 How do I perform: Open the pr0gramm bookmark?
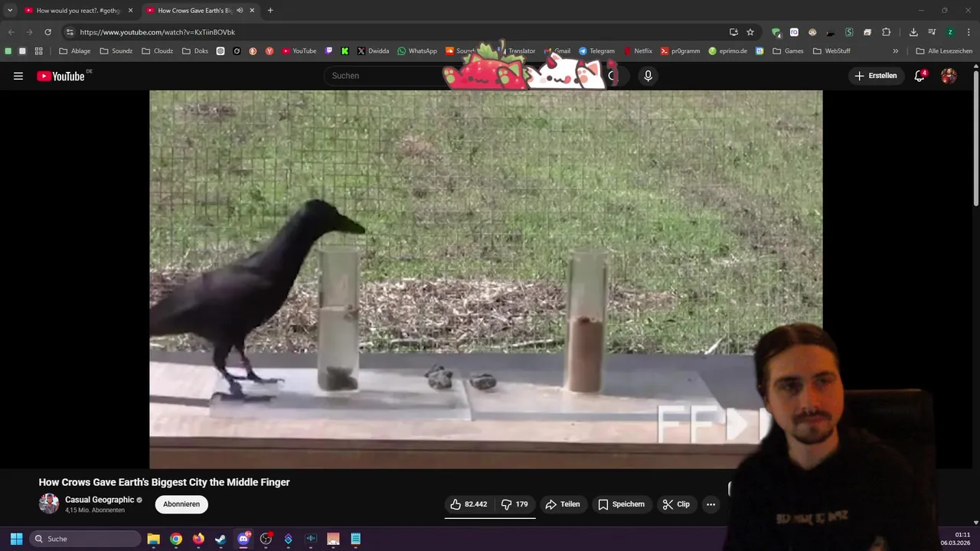[x=680, y=51]
